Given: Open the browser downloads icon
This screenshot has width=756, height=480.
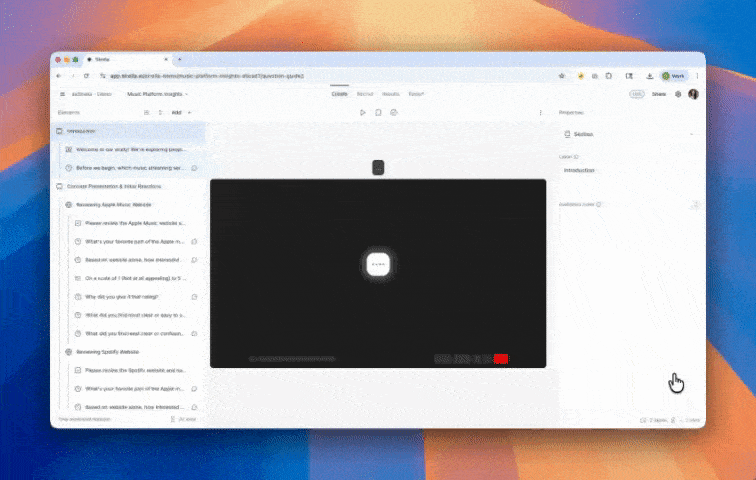Looking at the screenshot, I should 649,76.
